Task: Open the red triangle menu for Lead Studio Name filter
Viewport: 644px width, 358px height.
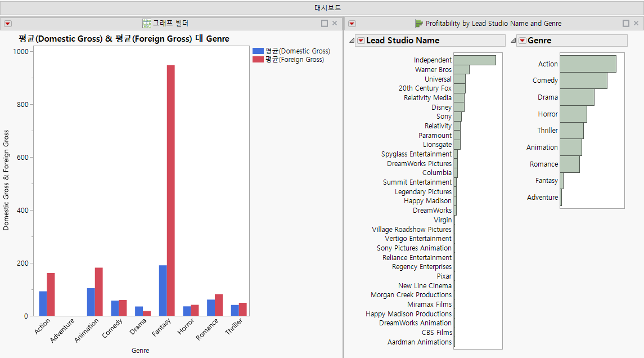Action: (x=361, y=41)
